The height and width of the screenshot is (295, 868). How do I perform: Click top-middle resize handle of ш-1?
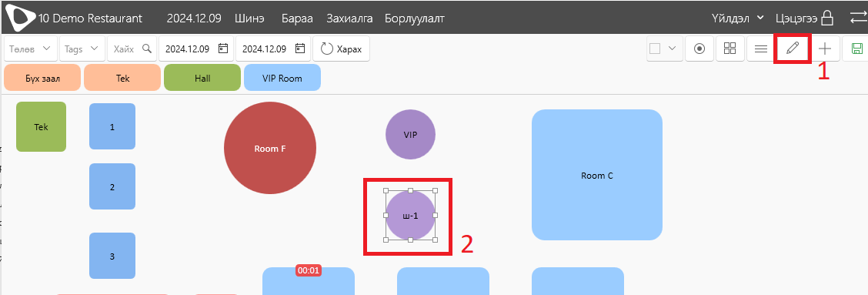click(x=410, y=190)
